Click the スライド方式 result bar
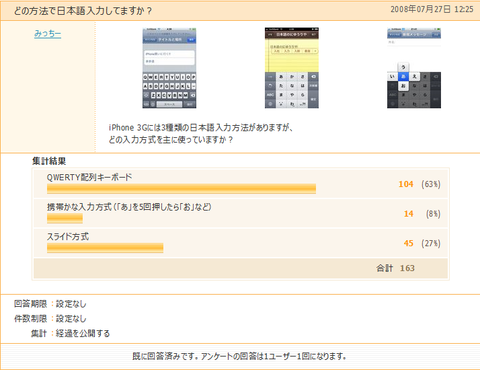Viewport: 480px width, 370px height. coord(105,248)
